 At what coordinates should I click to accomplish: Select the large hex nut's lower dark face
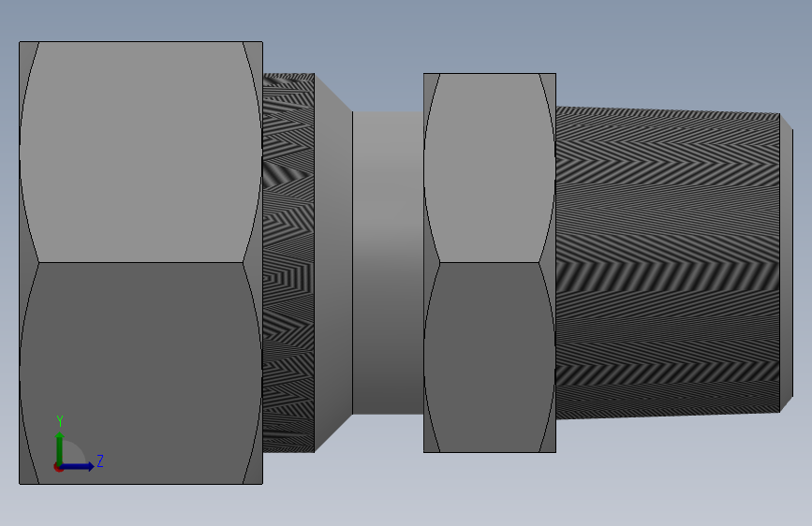click(140, 373)
